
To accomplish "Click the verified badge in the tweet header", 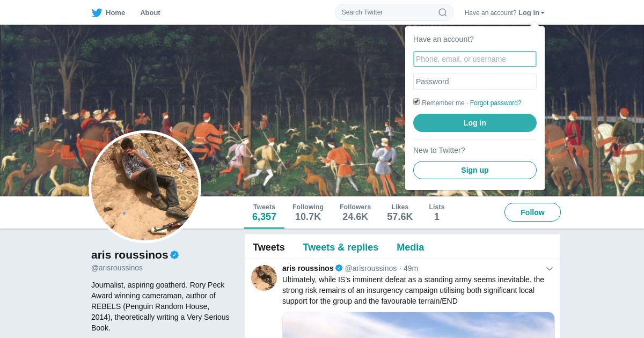I will pyautogui.click(x=339, y=268).
